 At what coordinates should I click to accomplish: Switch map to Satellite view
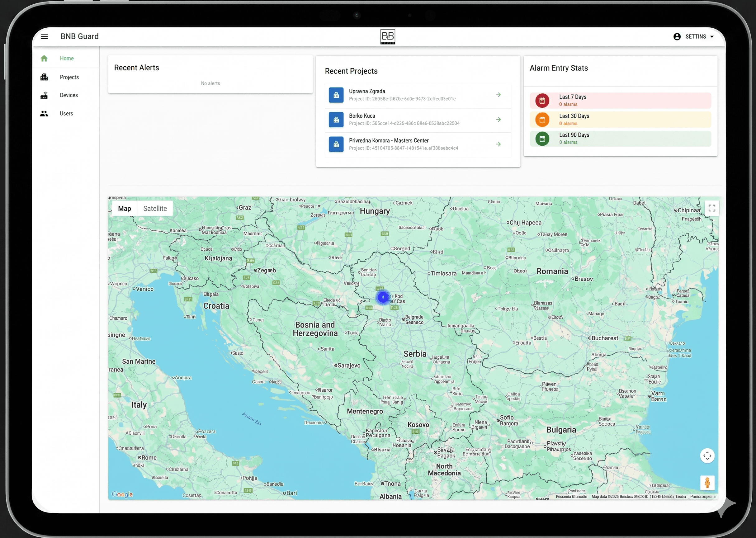pyautogui.click(x=155, y=208)
